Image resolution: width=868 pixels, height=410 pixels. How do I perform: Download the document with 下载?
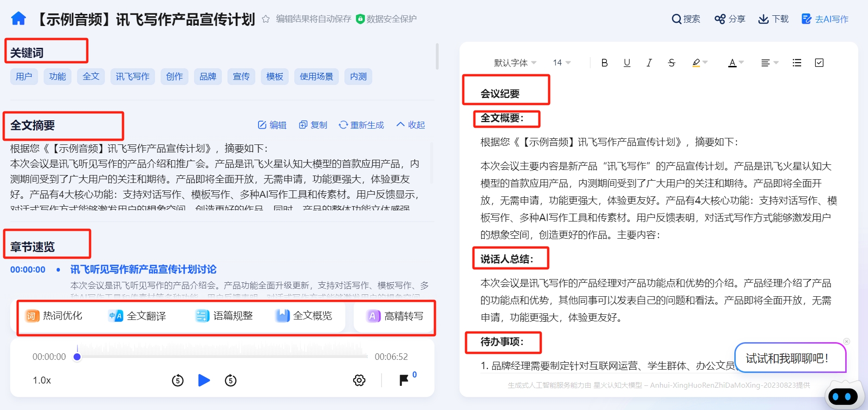pyautogui.click(x=773, y=19)
